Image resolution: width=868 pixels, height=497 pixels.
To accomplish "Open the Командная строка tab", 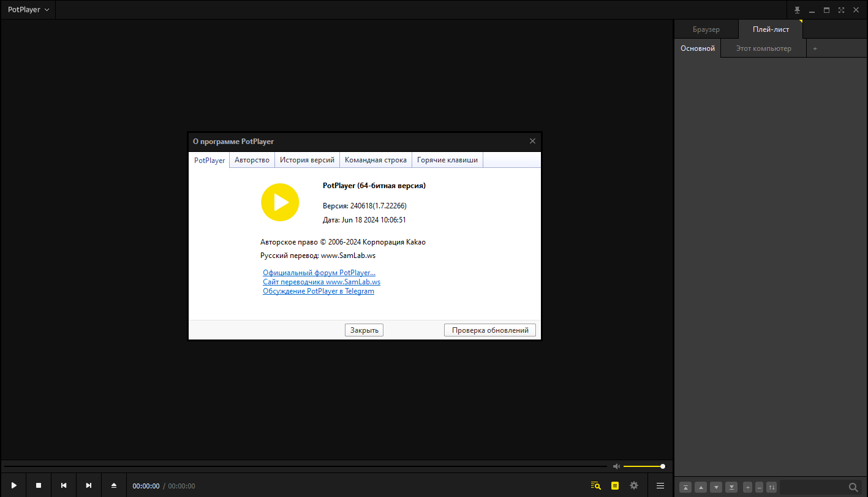I will [x=376, y=160].
